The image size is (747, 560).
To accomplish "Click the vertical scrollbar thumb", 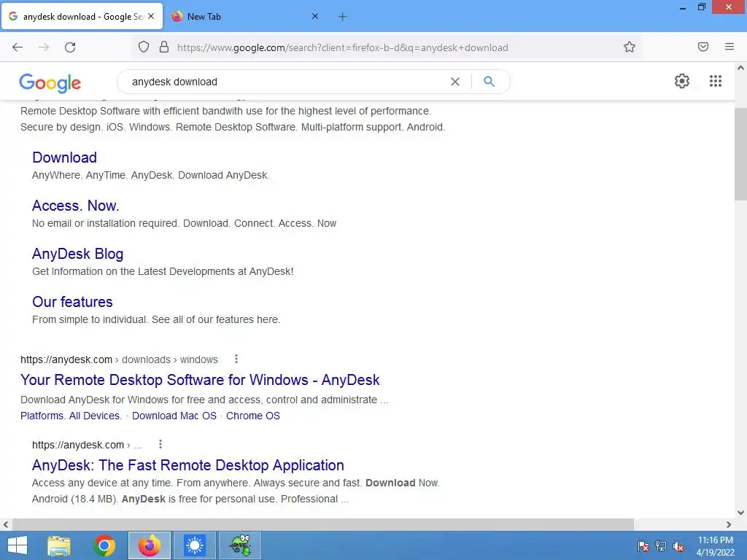I will (x=740, y=153).
